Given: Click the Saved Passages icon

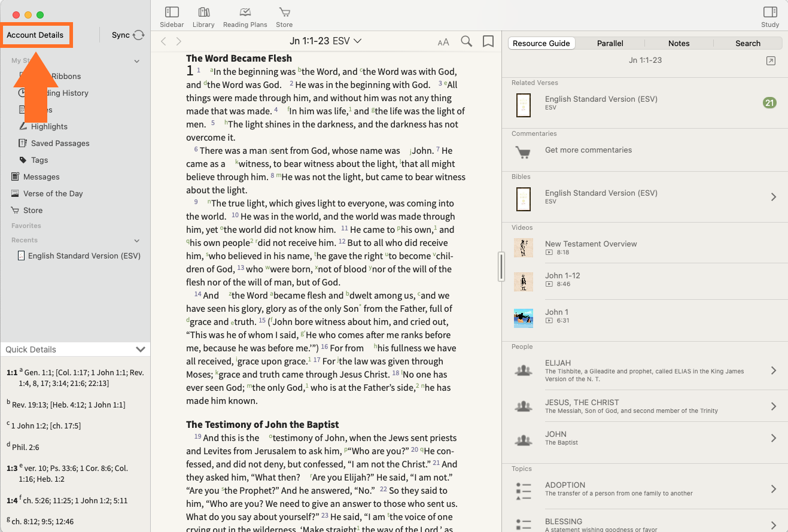Looking at the screenshot, I should coord(23,143).
